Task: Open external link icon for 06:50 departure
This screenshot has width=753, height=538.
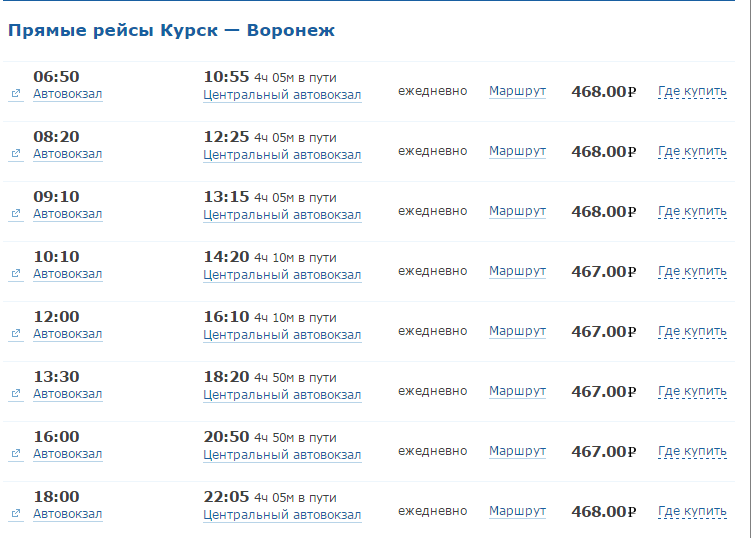Action: click(x=16, y=93)
